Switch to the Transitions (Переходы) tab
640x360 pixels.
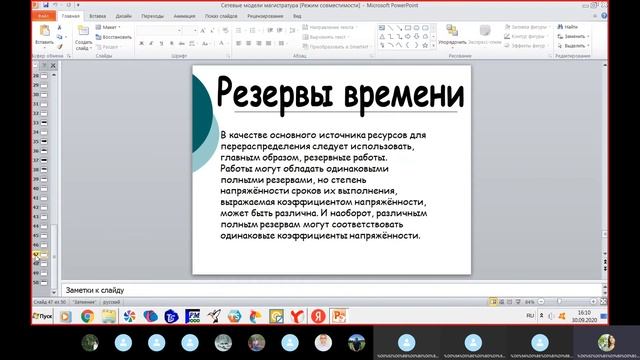click(x=153, y=16)
